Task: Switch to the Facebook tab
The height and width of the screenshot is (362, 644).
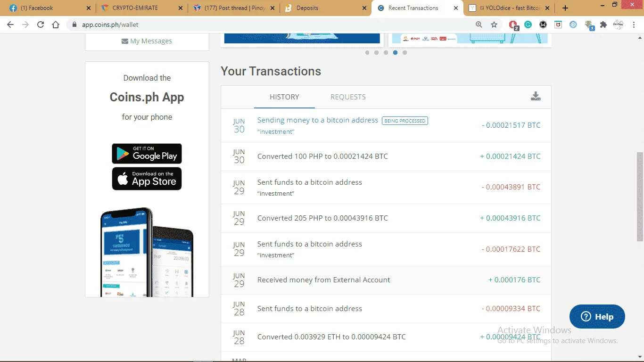Action: point(50,8)
